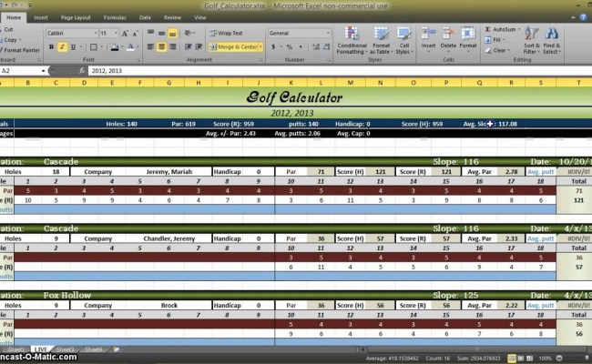
Task: Apply Accounting Number Format dollar icon
Action: click(x=273, y=46)
